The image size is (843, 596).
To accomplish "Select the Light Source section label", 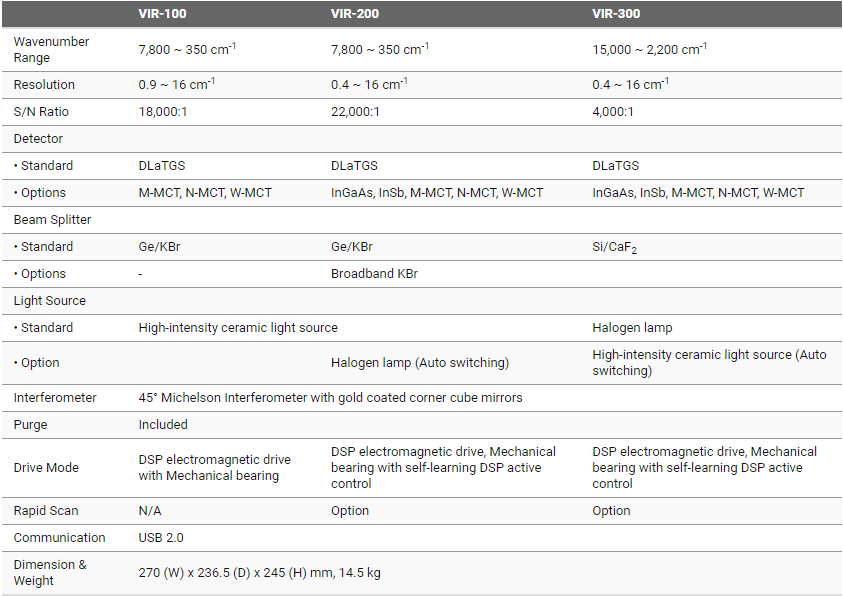I will (50, 301).
